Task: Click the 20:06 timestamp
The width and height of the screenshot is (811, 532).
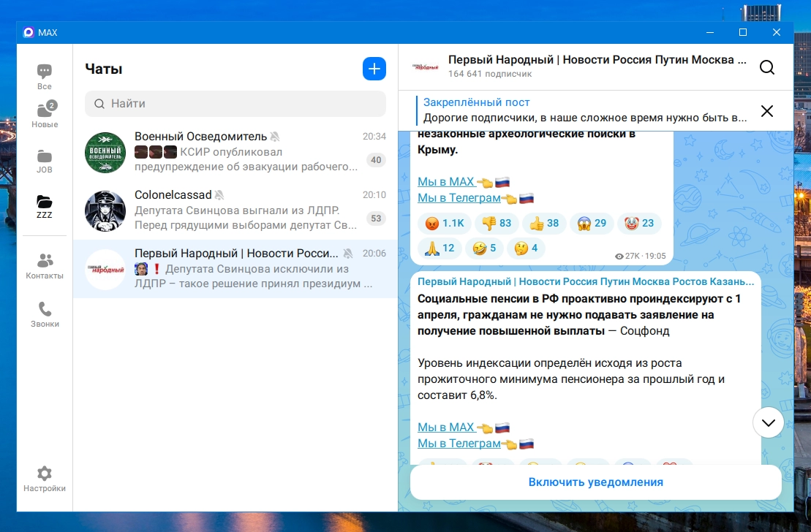Action: pyautogui.click(x=374, y=254)
